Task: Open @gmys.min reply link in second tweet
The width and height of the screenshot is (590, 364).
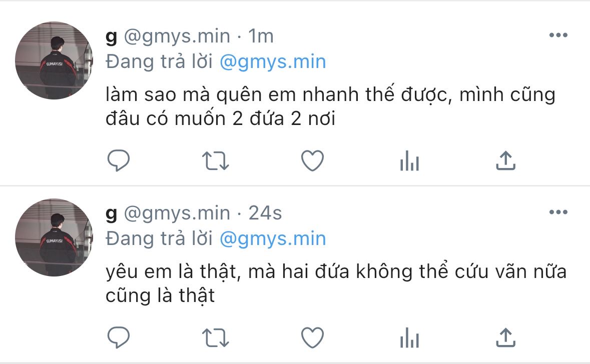Action: 273,239
